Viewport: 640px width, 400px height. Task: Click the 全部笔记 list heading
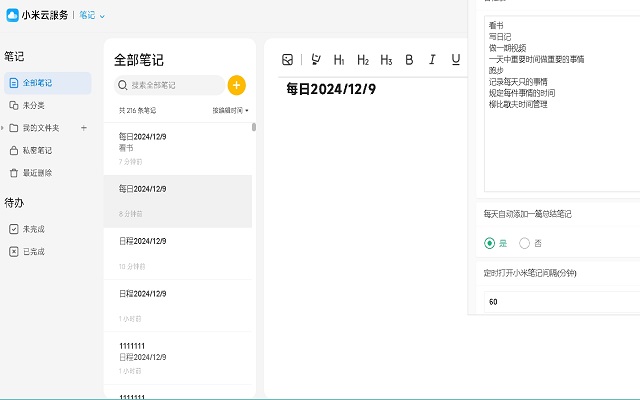tap(139, 60)
